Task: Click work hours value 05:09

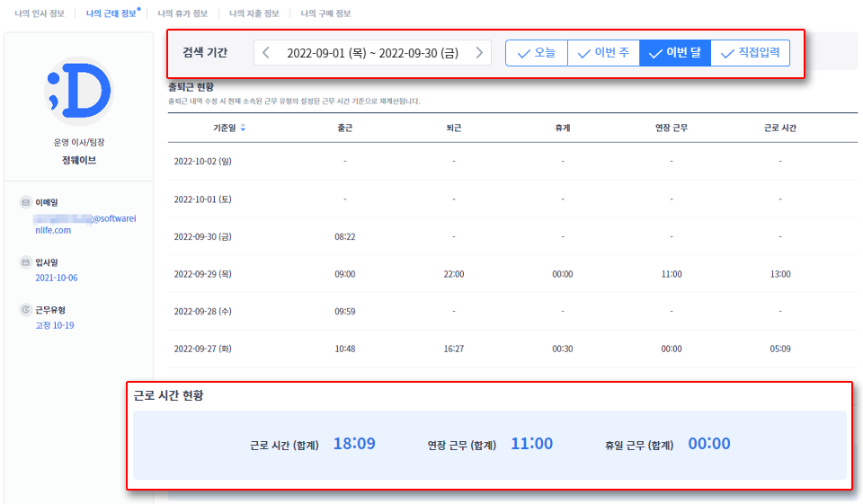Action: click(x=780, y=349)
